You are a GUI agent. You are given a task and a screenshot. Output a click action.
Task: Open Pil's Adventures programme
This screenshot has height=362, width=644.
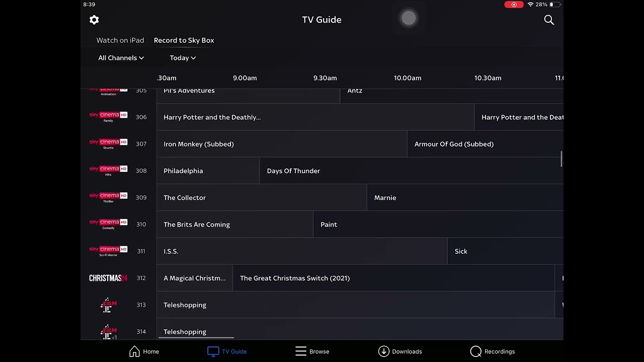click(248, 96)
